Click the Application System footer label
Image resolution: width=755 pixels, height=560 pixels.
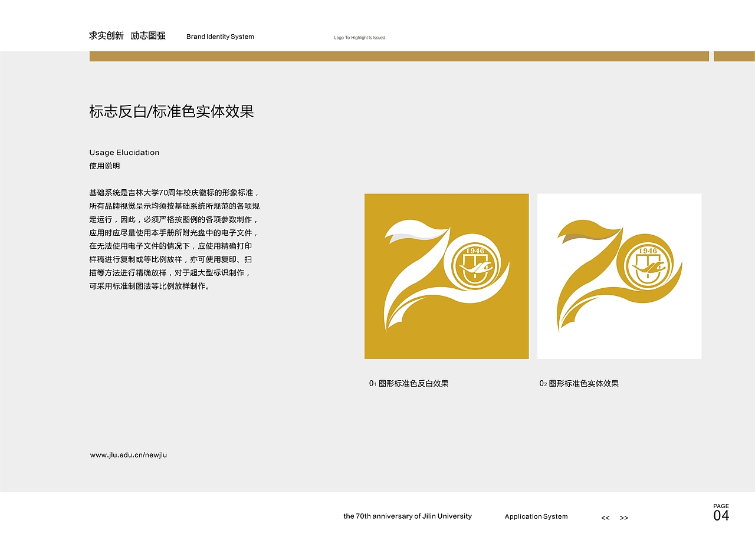tap(536, 517)
